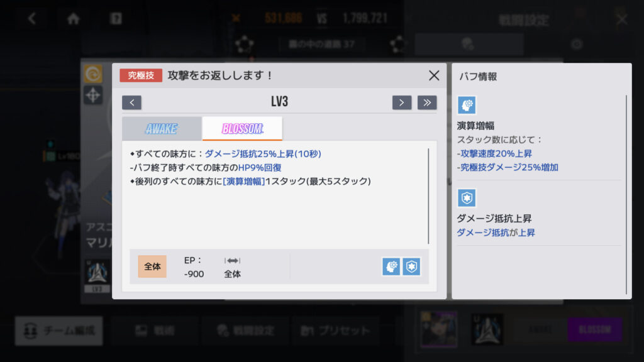
Task: Switch to the AWAKE tab
Action: 162,128
